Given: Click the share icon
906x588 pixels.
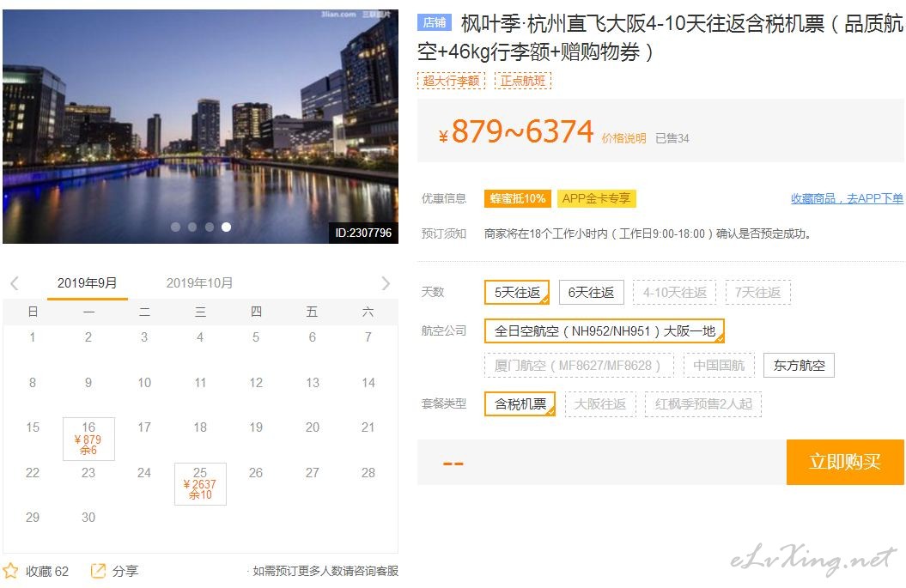Looking at the screenshot, I should pos(98,571).
